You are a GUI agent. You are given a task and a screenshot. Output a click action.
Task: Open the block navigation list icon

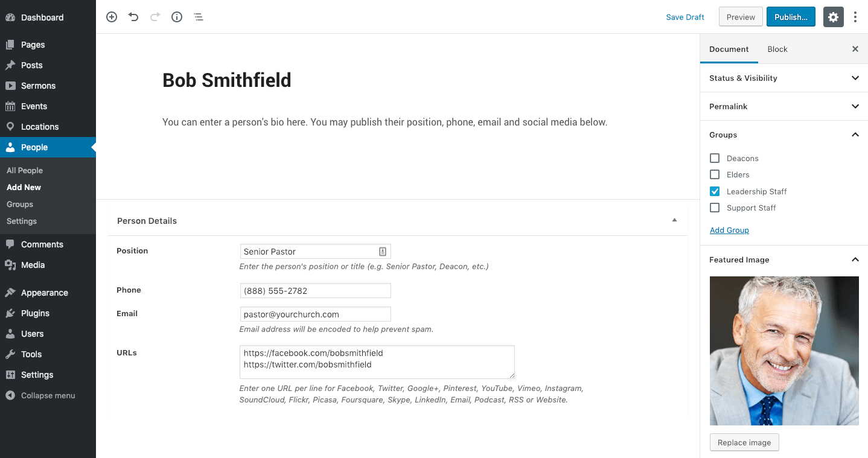(x=199, y=17)
